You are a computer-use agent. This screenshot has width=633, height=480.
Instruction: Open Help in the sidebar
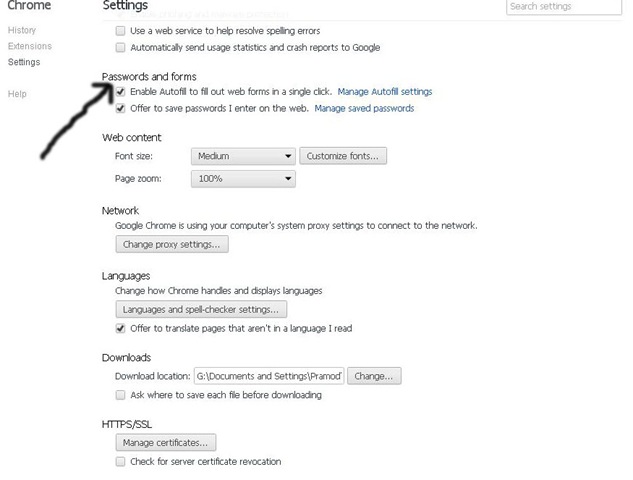pyautogui.click(x=17, y=94)
